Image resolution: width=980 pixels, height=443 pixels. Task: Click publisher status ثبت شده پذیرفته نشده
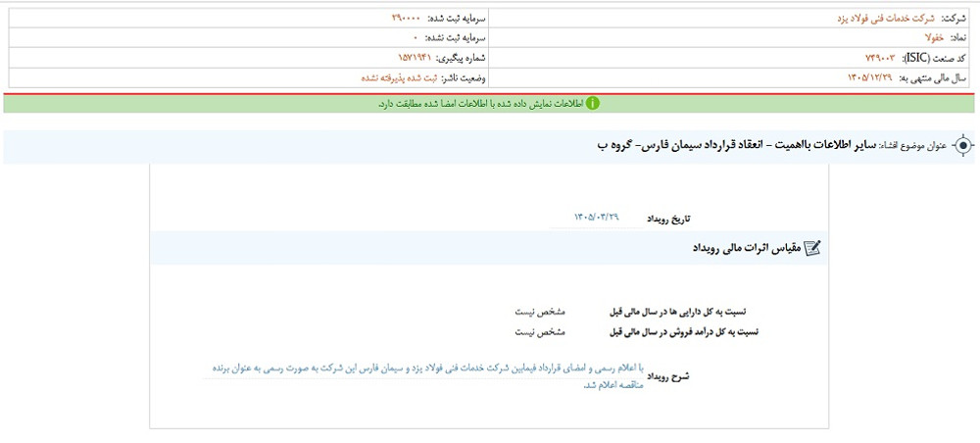point(400,78)
